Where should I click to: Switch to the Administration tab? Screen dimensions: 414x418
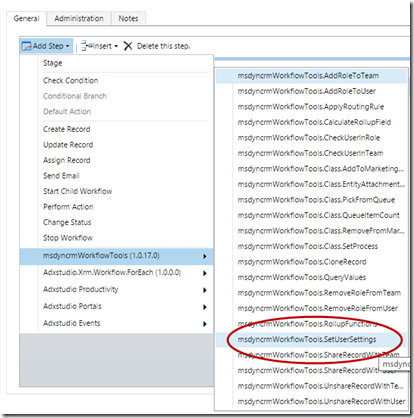79,19
